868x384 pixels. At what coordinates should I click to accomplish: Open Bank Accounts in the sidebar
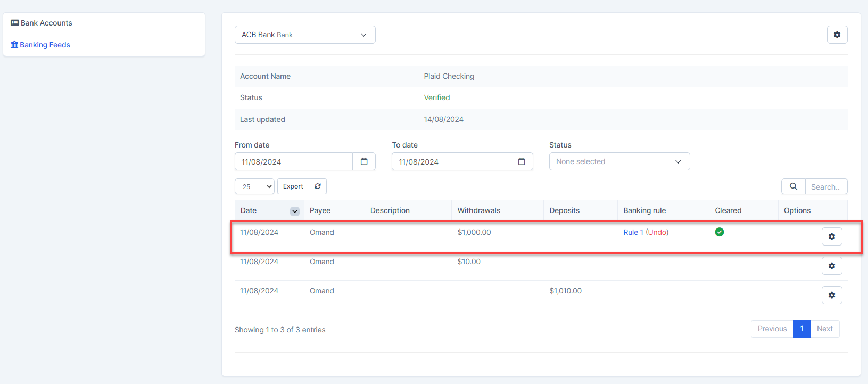[46, 23]
